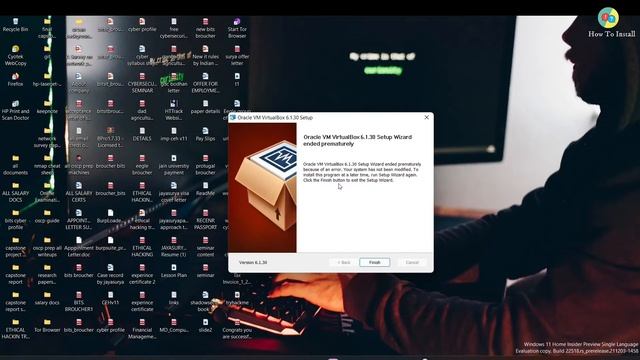640x360 pixels.
Task: Select the 'ALL SALARY DOCS' folder
Action: (x=16, y=193)
